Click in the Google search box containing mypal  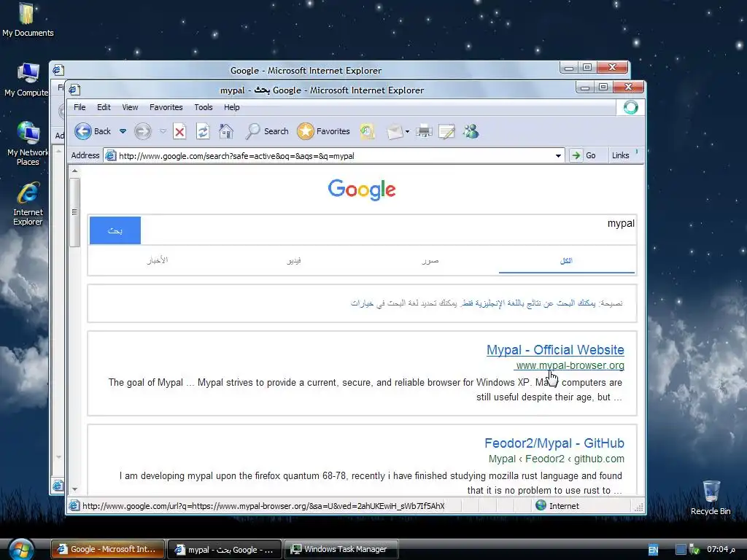coord(388,230)
